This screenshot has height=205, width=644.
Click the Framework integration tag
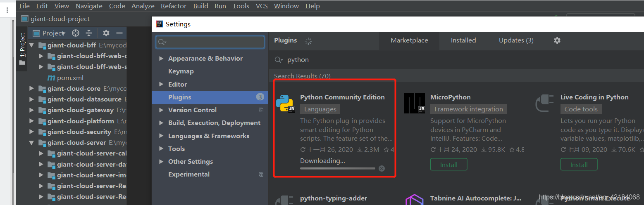(x=468, y=109)
